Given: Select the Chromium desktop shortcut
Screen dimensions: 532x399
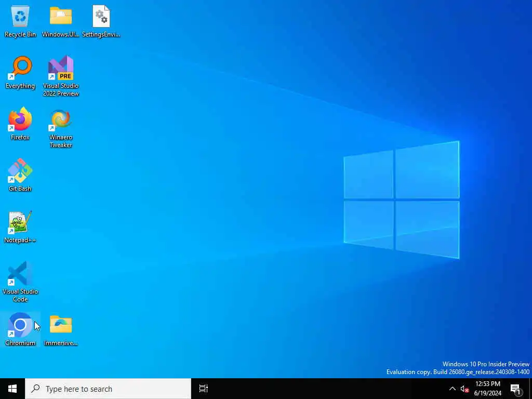Looking at the screenshot, I should [x=20, y=329].
